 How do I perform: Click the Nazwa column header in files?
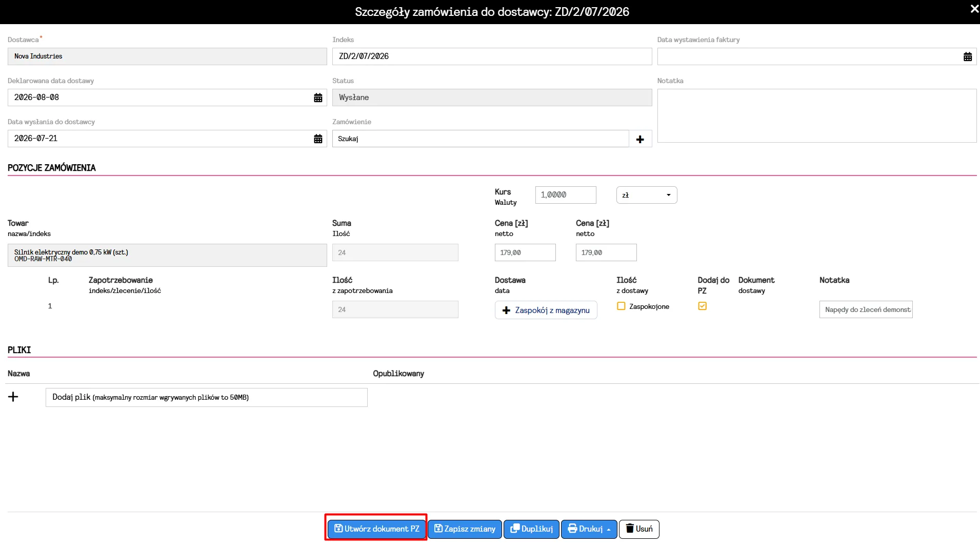coord(18,374)
